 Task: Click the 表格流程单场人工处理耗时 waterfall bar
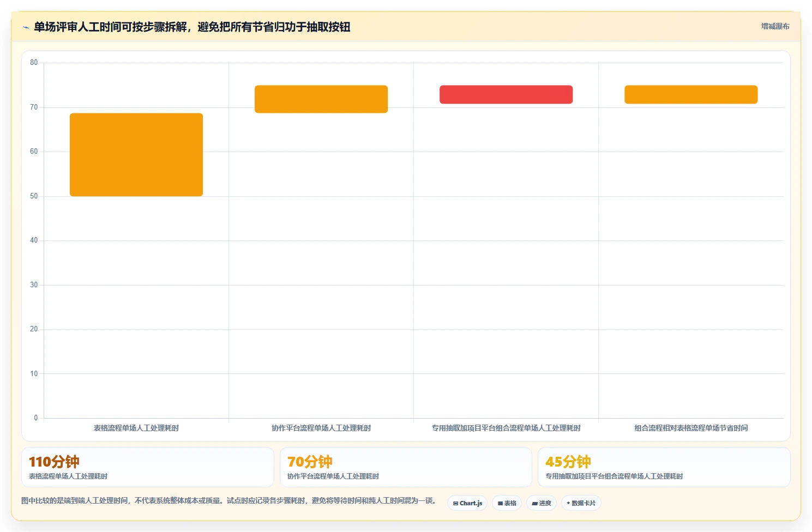[136, 155]
